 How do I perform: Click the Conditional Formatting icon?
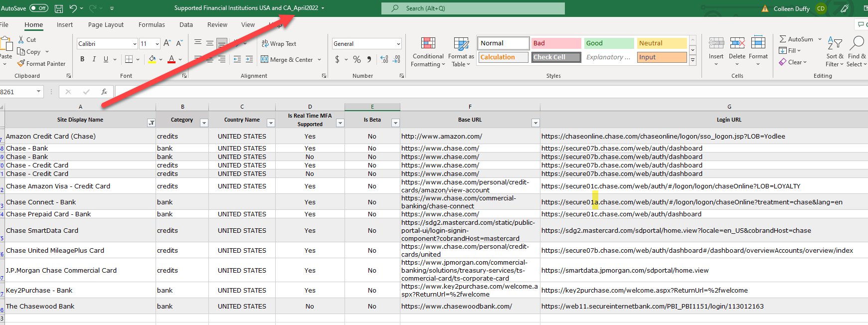point(428,44)
